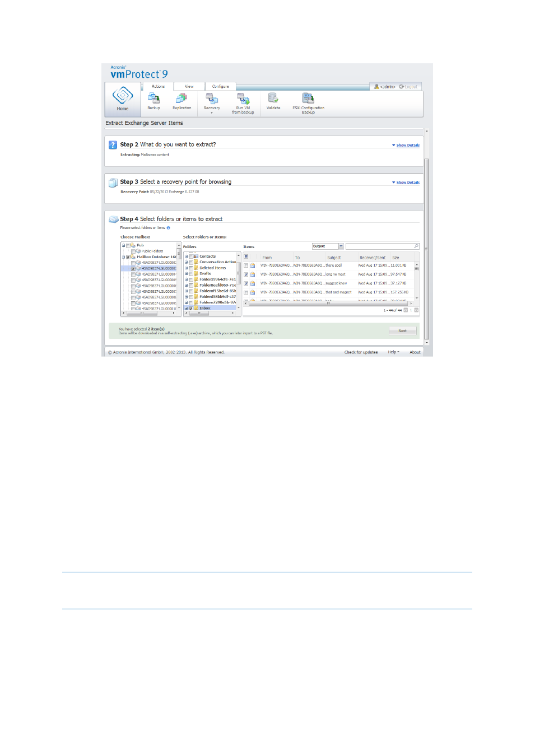
Task: Click the admin user icon
Action: tap(376, 87)
